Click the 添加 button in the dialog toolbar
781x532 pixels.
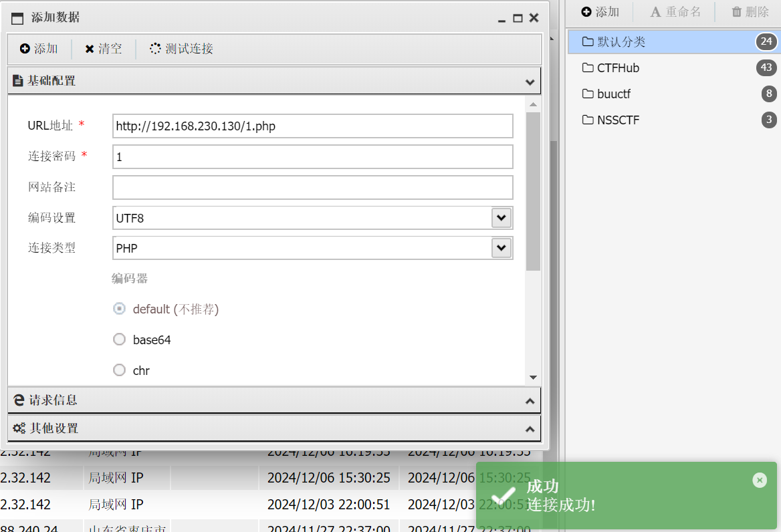39,49
